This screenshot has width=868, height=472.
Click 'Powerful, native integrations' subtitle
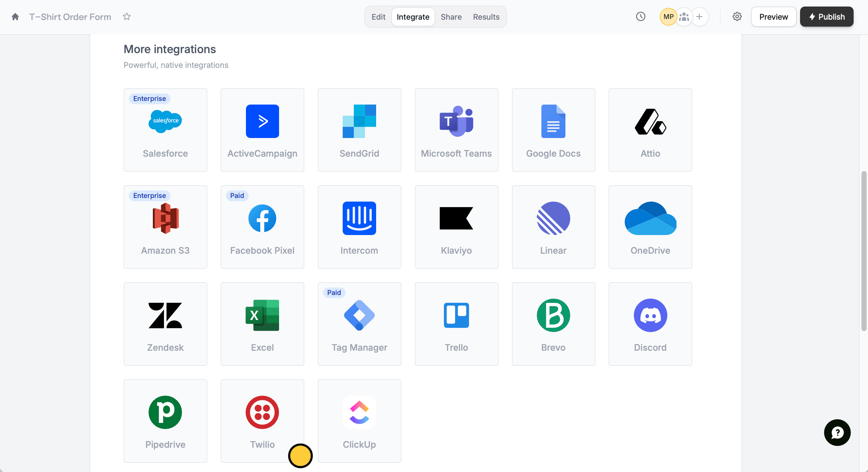(176, 65)
